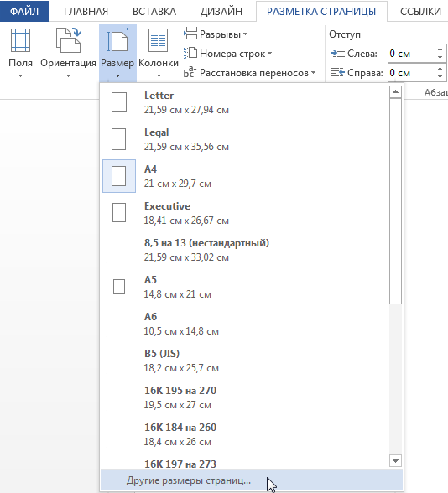
Task: Decrease the Справа indent with down arrow
Action: [440, 77]
